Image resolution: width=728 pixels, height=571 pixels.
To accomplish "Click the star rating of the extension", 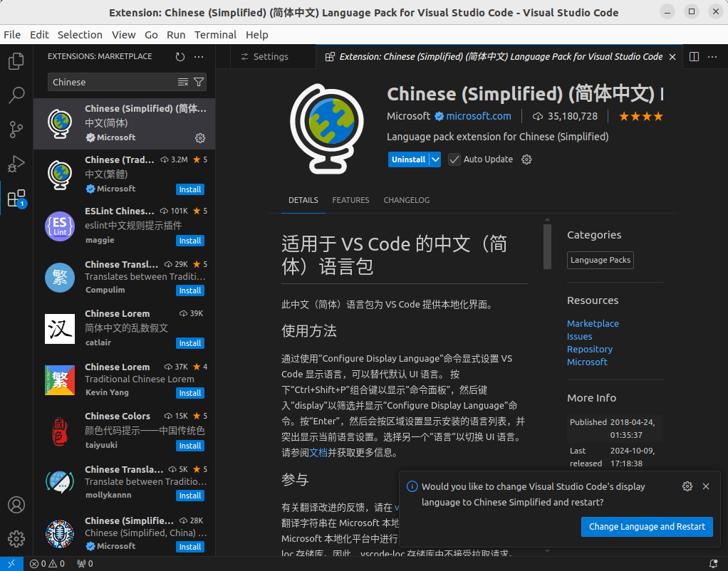I will tap(640, 116).
